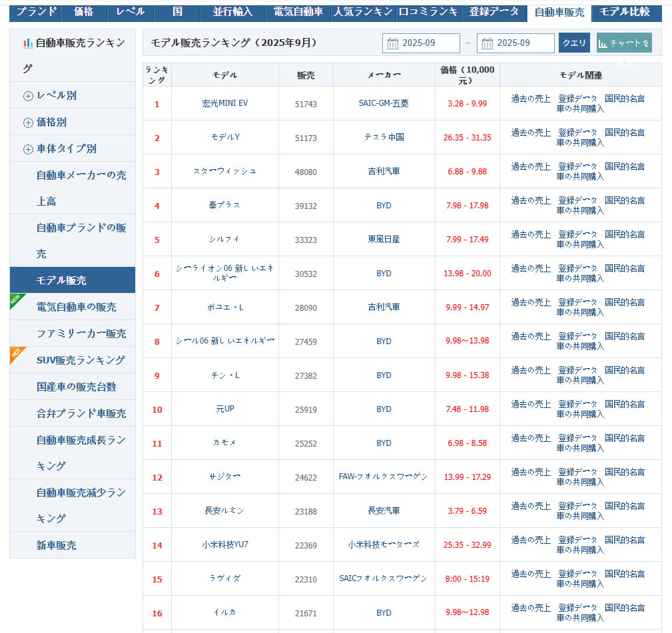The height and width of the screenshot is (633, 672).
Task: View 過去の売上 for モデルY
Action: (x=531, y=132)
